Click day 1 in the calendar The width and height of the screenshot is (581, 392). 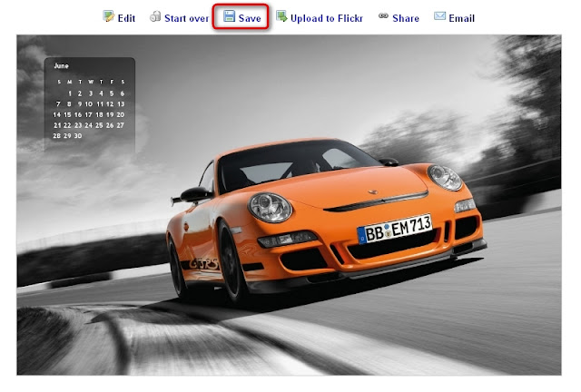tap(70, 93)
